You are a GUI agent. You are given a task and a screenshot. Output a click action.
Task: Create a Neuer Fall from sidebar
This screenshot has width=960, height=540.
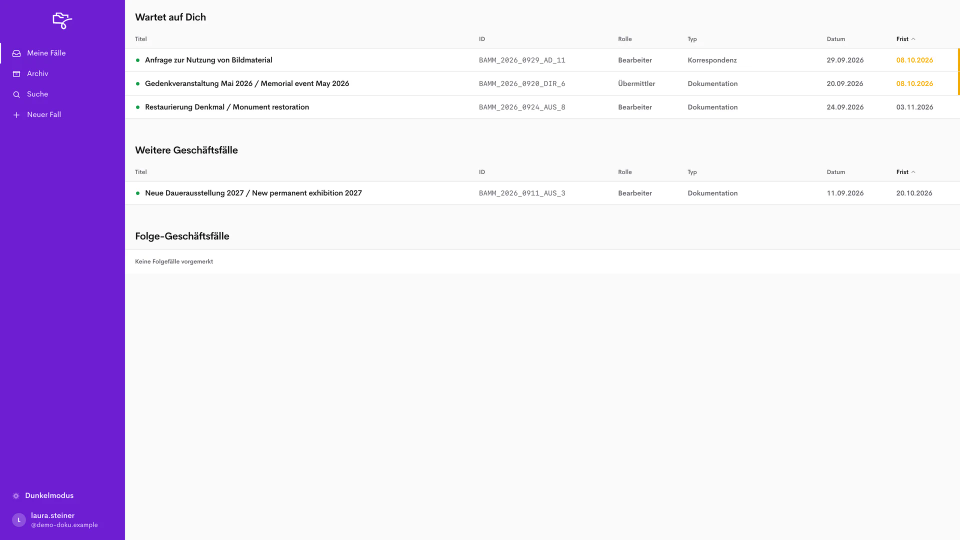point(62,114)
